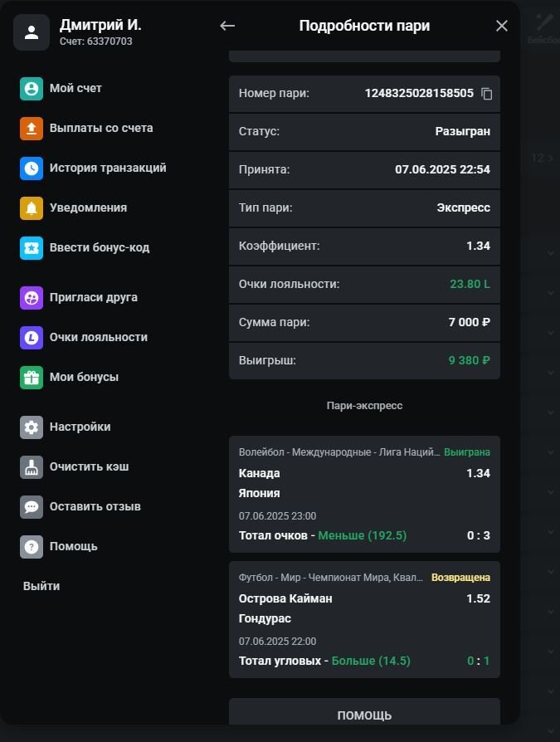This screenshot has width=560, height=742.
Task: Click the Выплаты со счета upload icon
Action: tap(32, 129)
